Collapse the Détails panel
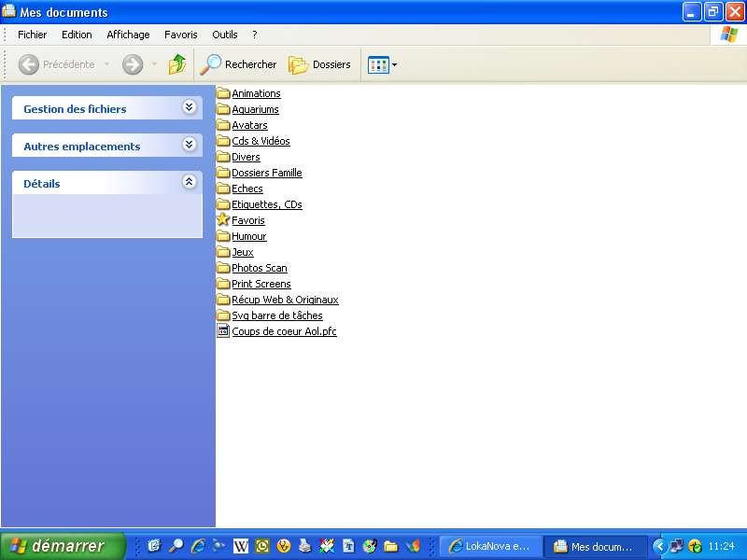This screenshot has width=747, height=560. 190,183
